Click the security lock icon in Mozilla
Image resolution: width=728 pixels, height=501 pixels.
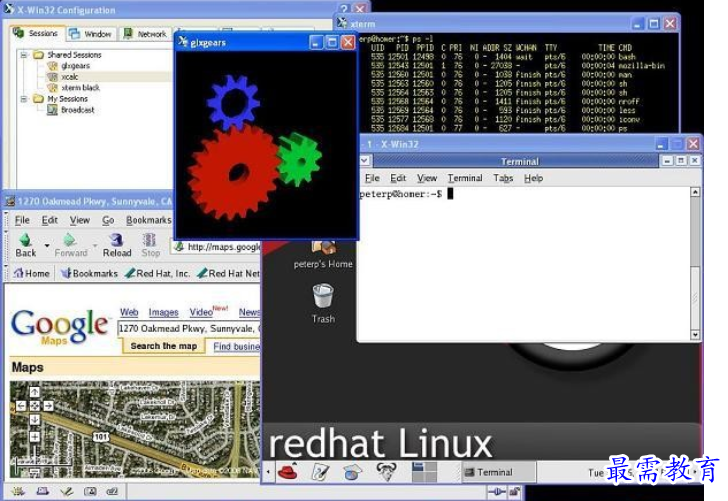pos(514,491)
